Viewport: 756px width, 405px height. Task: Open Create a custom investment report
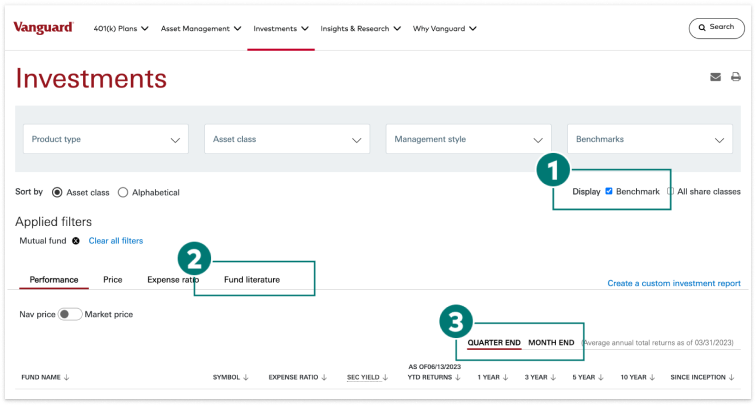point(674,283)
